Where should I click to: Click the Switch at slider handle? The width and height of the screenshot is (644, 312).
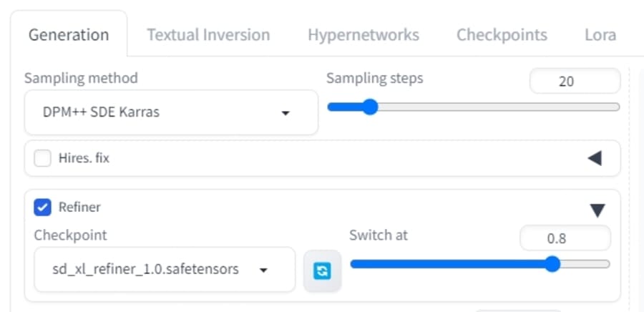pyautogui.click(x=552, y=264)
